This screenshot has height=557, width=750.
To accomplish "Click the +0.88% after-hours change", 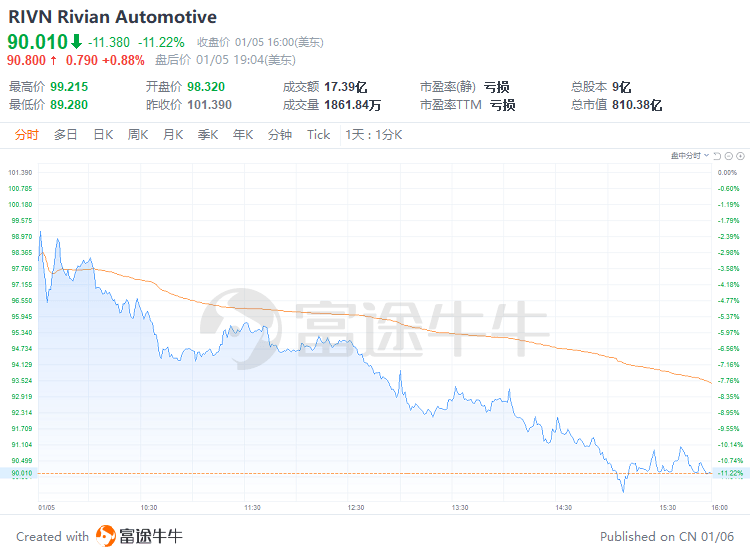I will (123, 60).
